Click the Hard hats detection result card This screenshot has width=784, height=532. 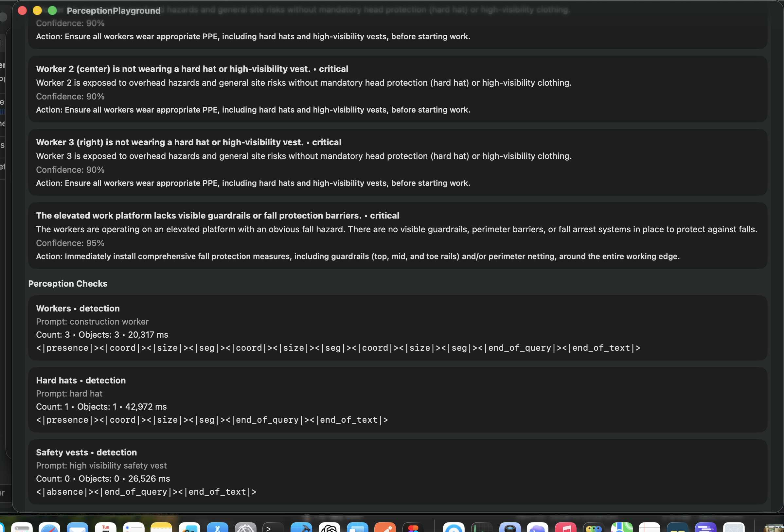coord(397,400)
